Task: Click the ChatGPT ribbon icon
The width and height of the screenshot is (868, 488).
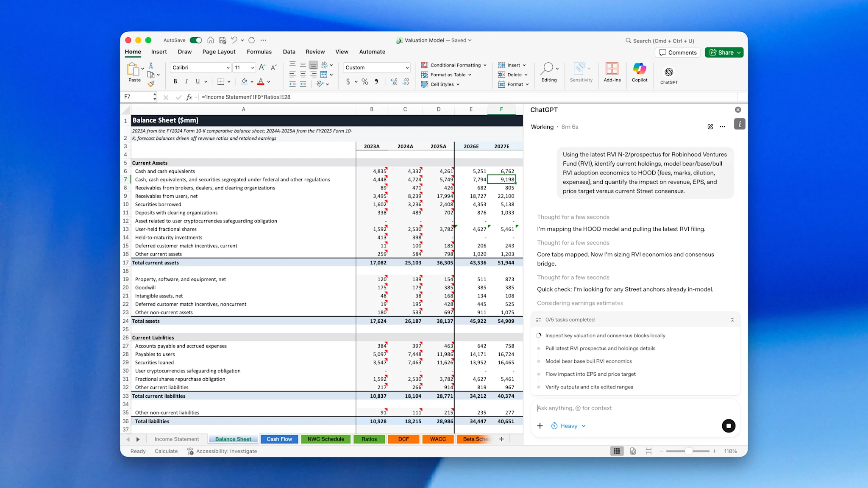Action: [669, 75]
